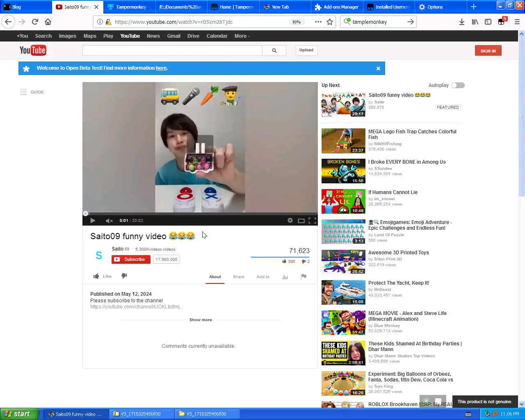Open the Share tab under video
Image resolution: width=525 pixels, height=420 pixels.
click(x=238, y=277)
